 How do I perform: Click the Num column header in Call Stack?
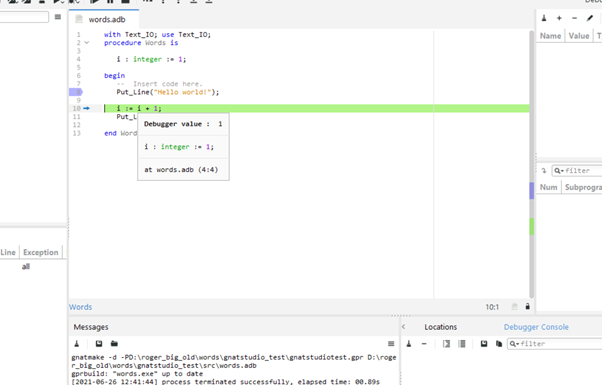tap(548, 187)
